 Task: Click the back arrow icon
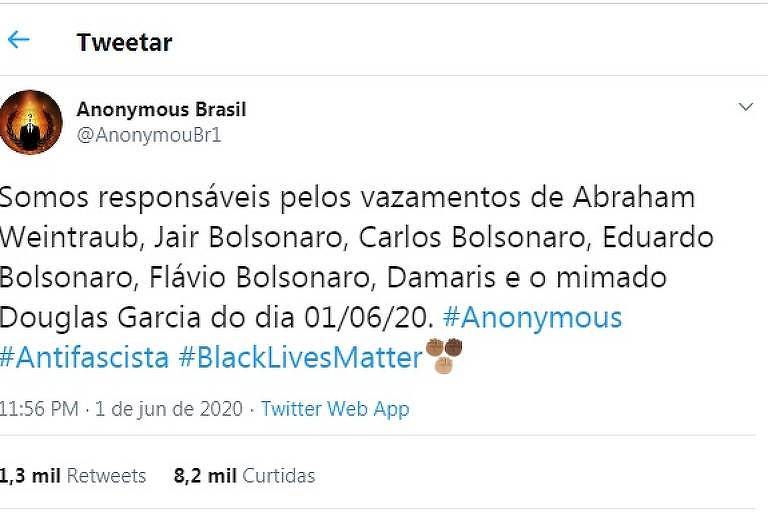[19, 40]
